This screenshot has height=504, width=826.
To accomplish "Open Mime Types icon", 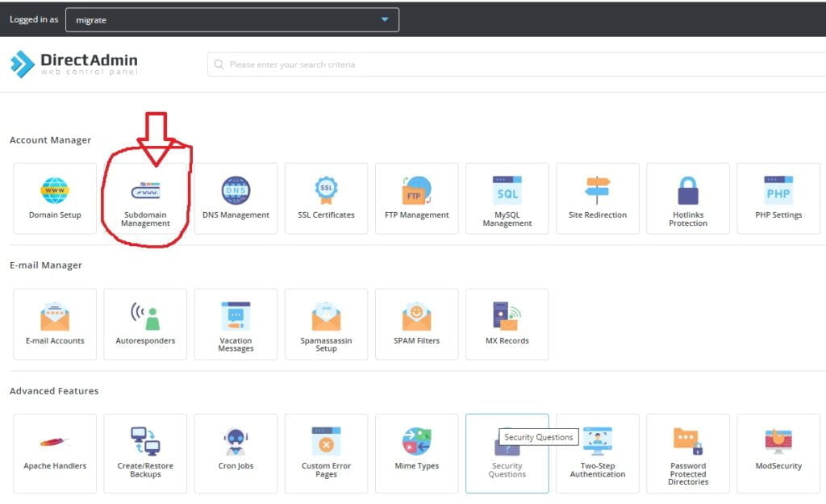I will pyautogui.click(x=417, y=441).
